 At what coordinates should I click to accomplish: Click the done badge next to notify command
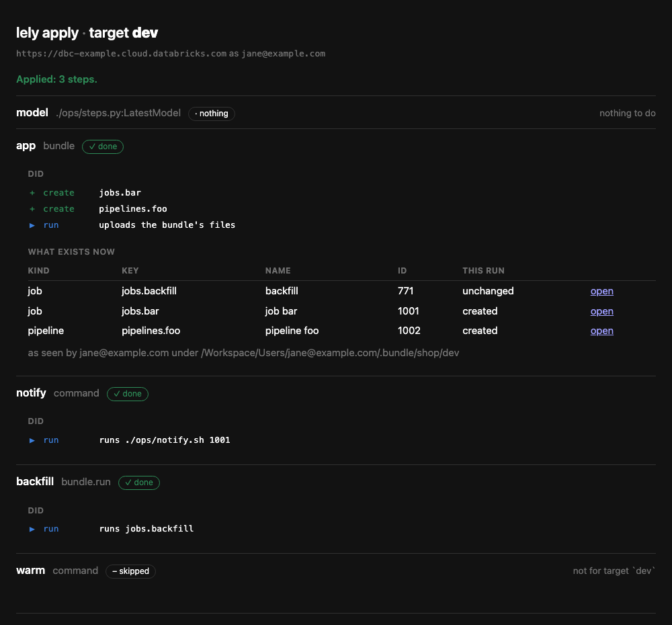128,394
